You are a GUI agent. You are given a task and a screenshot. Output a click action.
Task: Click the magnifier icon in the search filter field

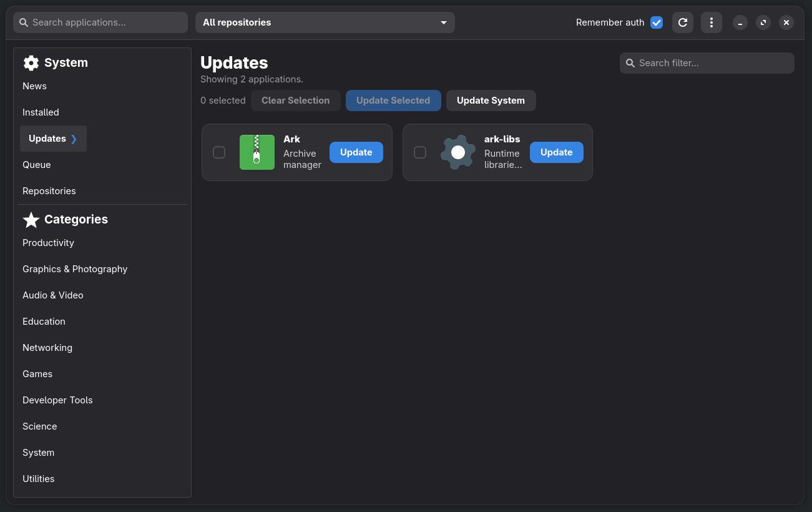tap(631, 62)
